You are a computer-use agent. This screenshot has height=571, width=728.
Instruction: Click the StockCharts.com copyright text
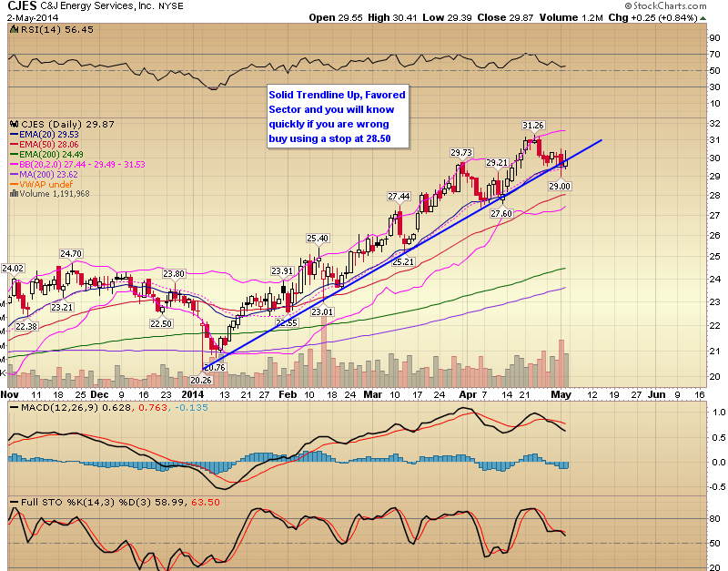[666, 5]
